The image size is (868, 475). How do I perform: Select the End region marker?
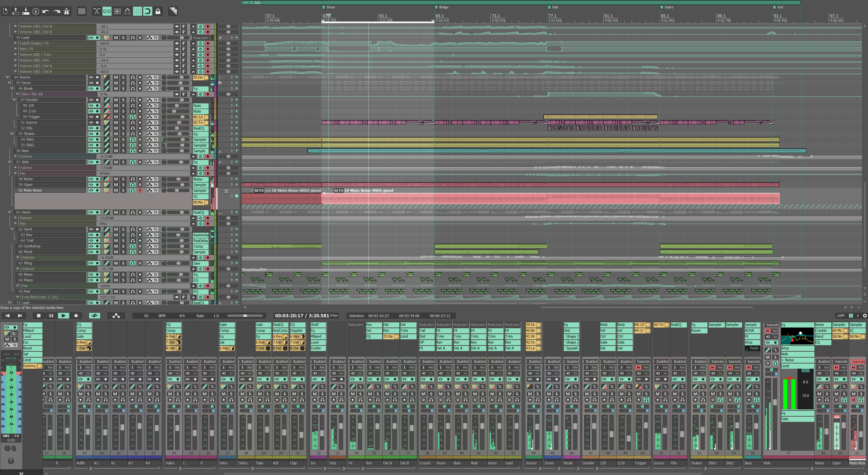pos(778,7)
